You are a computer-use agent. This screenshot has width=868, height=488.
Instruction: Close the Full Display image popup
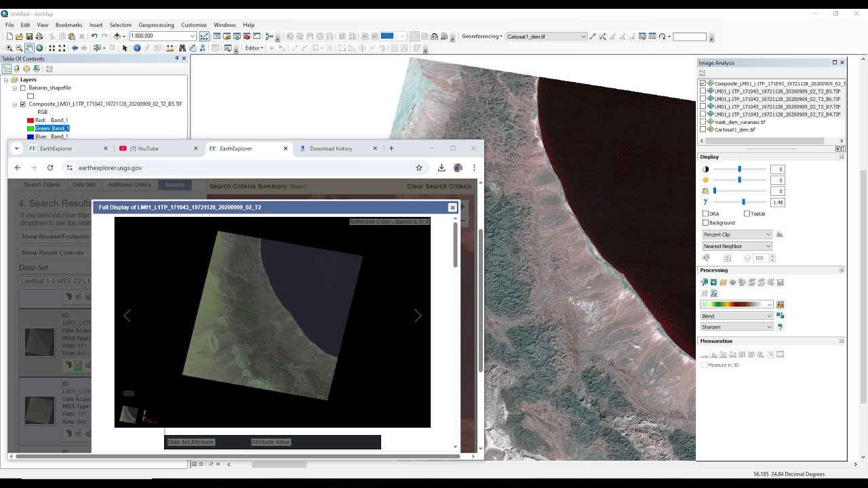(452, 207)
